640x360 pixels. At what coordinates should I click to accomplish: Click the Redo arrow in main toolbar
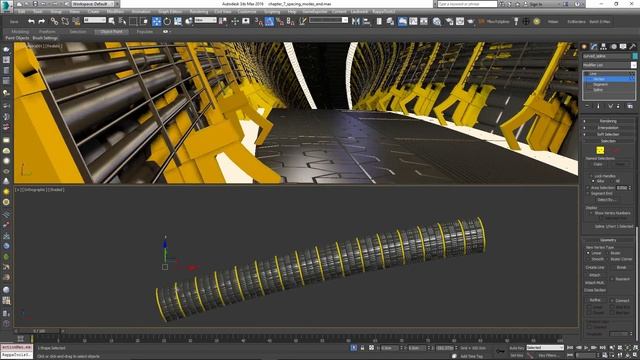point(41,21)
